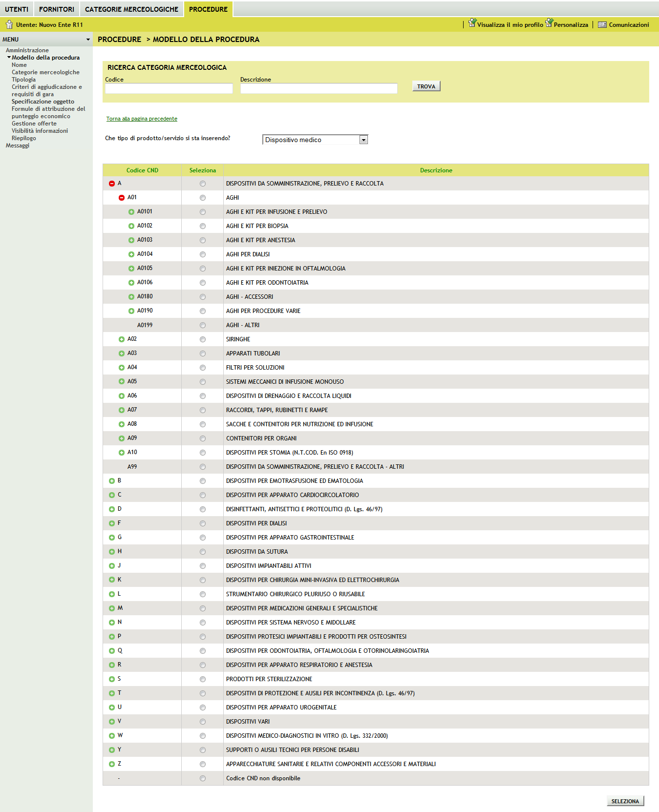Expand the A0105 oftalmologia node
659x812 pixels.
click(131, 269)
